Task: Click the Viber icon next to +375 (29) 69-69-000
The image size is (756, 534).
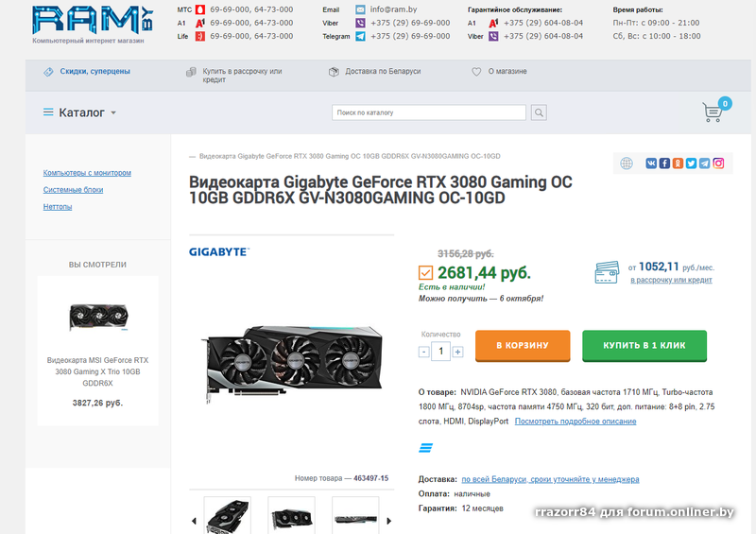Action: tap(360, 23)
